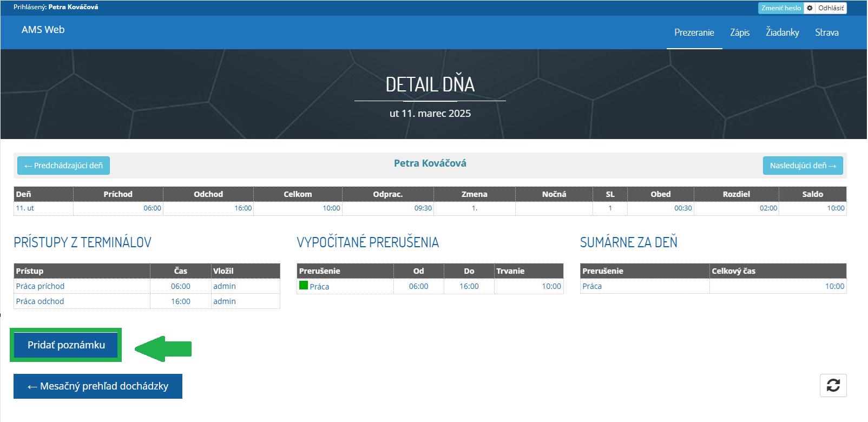The image size is (868, 422).
Task: Click the Celkom value 10:00 in the day row
Action: [332, 208]
